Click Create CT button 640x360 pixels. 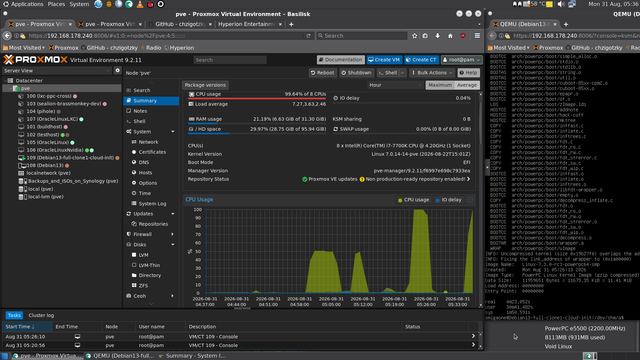[x=422, y=60]
